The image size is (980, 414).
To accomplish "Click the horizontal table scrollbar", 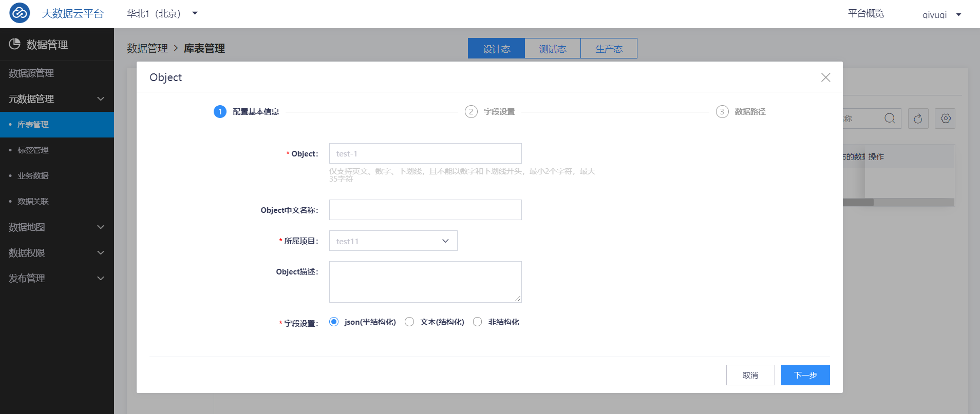I will click(858, 203).
